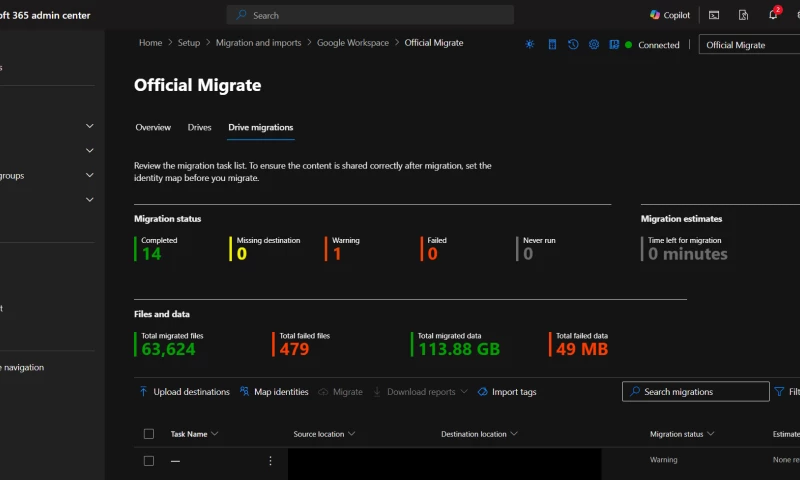Click Total failed files '479'
The width and height of the screenshot is (800, 480).
coord(294,349)
